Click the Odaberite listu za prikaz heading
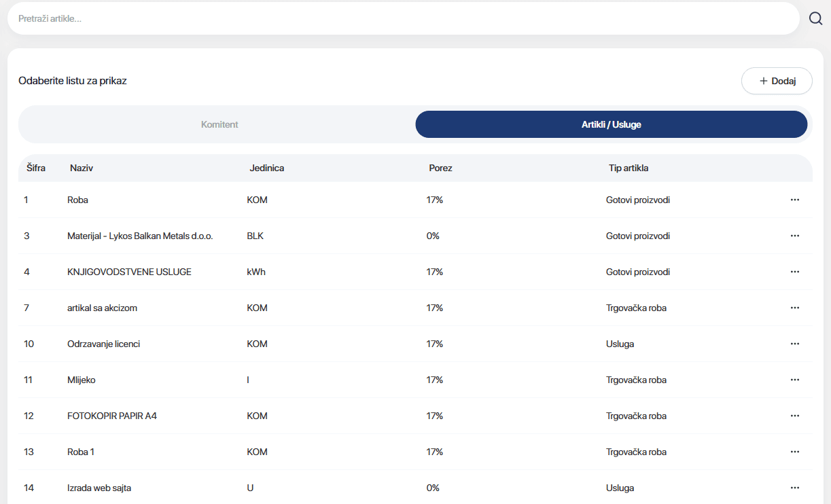 point(73,81)
